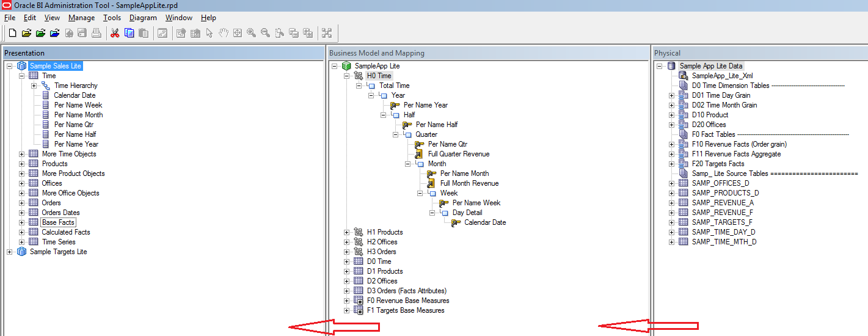
Task: Select Base Facts in Presentation panel
Action: [58, 222]
